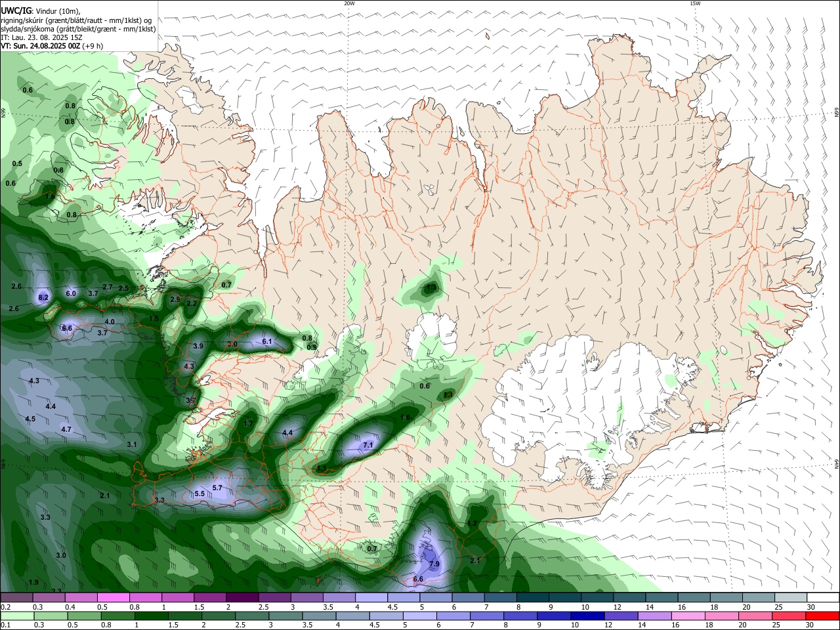Pick the bright magenta 0.5–0.8 snow swatch
Image resolution: width=840 pixels, height=630 pixels.
pos(113,597)
